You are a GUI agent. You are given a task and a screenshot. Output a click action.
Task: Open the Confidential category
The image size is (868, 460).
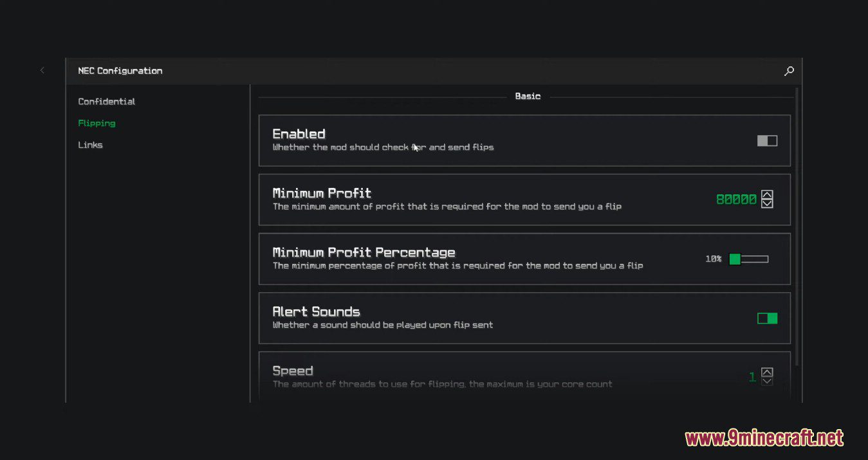[107, 102]
